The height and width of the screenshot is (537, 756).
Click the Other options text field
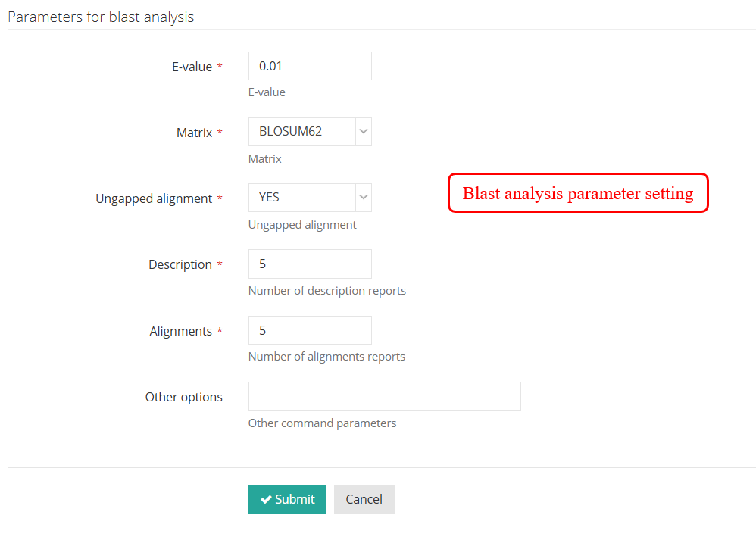384,396
